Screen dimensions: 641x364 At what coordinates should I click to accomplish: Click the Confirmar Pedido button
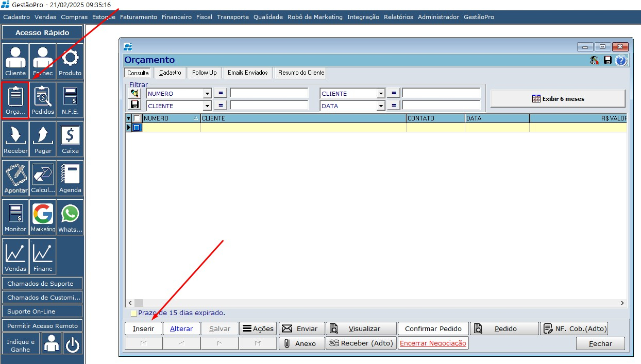click(x=433, y=328)
